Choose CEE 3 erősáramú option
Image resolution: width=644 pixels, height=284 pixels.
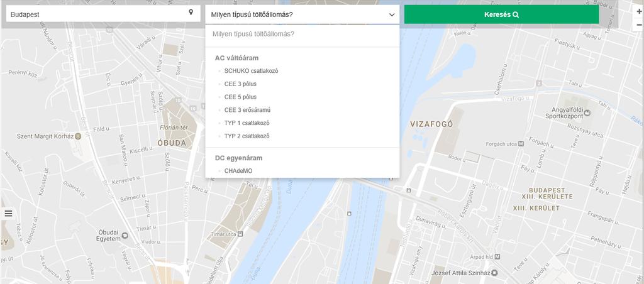coord(247,110)
